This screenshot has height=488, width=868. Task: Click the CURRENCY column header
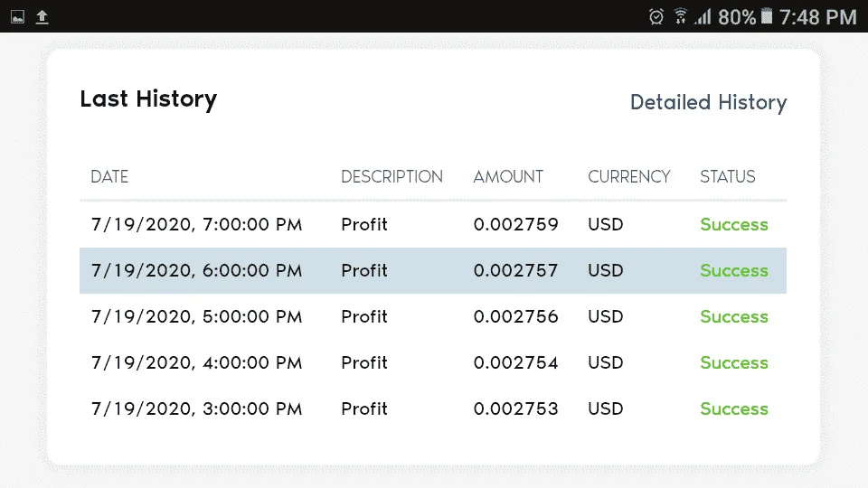coord(629,176)
